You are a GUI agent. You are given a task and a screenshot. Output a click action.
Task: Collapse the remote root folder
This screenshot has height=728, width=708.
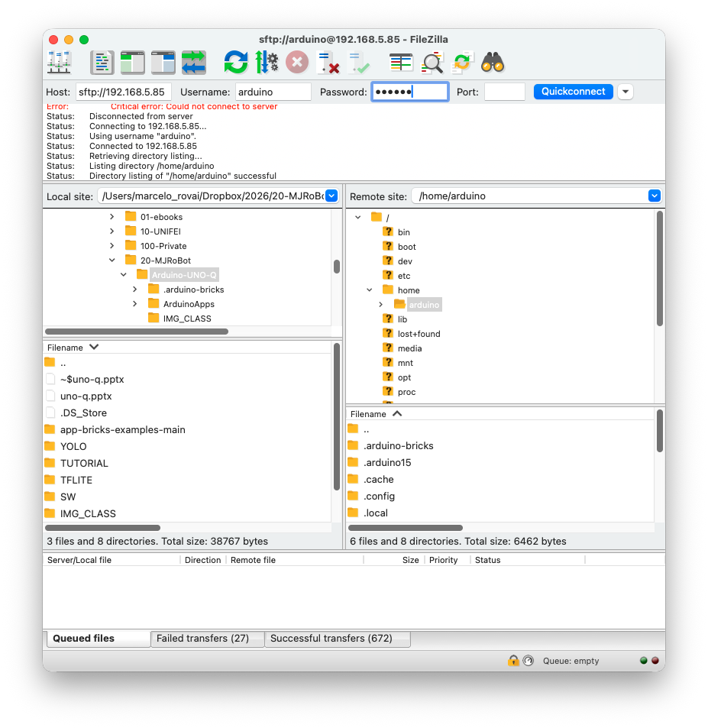[358, 217]
